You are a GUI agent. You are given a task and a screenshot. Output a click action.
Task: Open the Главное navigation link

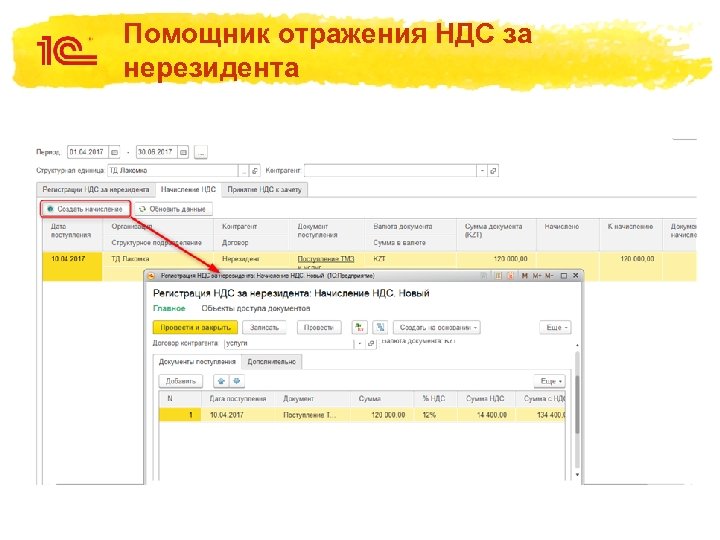(169, 308)
